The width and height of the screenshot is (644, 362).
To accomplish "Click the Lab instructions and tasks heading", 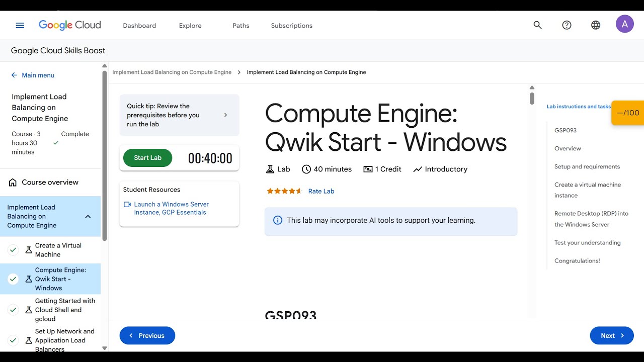I will (x=579, y=107).
